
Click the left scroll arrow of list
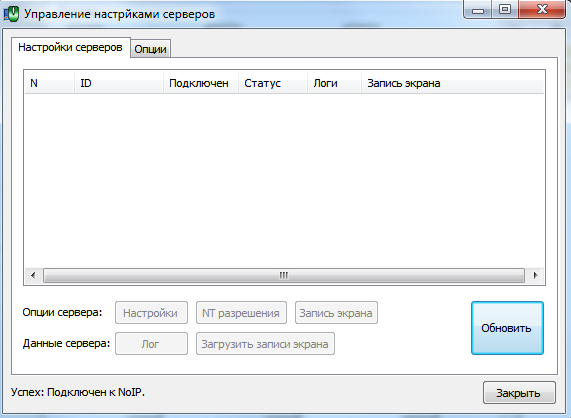point(33,275)
